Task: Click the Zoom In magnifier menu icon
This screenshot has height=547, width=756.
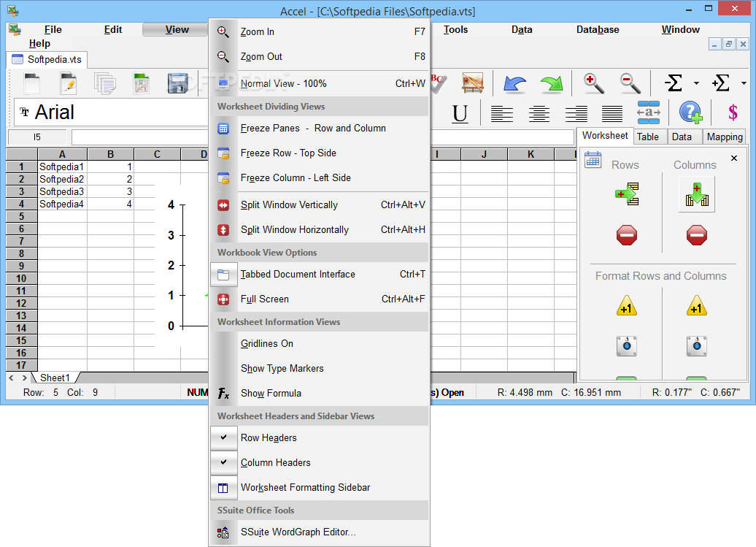Action: click(x=223, y=31)
